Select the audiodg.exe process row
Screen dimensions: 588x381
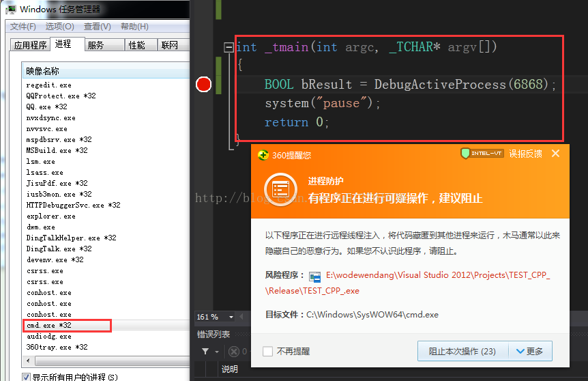pyautogui.click(x=106, y=337)
